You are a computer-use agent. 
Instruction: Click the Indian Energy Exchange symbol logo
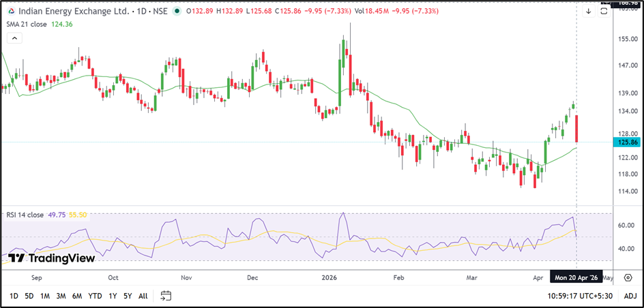(x=10, y=12)
